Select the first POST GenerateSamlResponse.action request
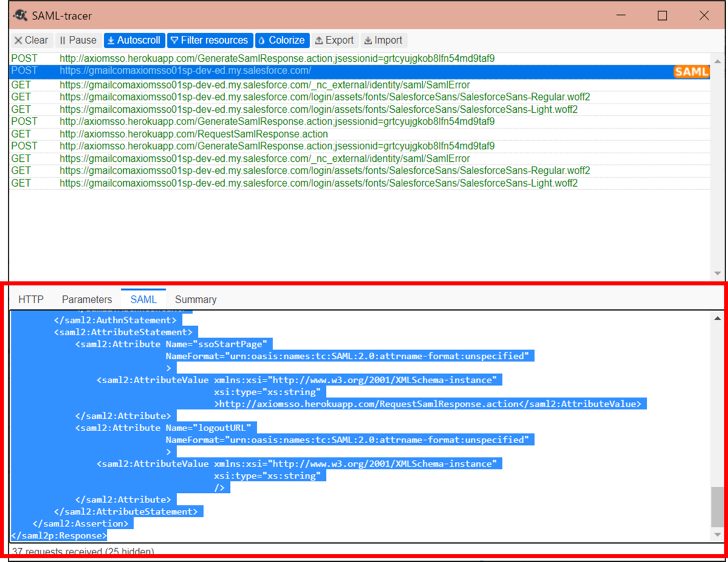 (x=359, y=59)
